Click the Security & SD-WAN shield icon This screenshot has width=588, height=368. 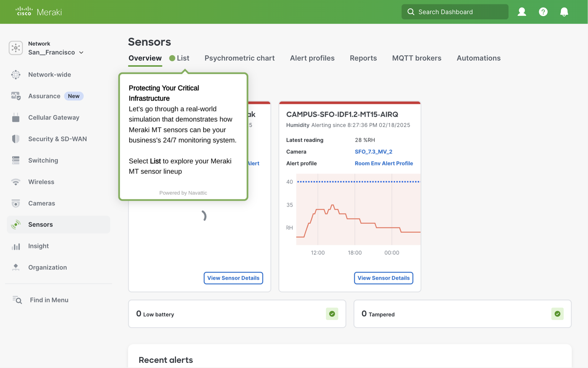coord(16,139)
